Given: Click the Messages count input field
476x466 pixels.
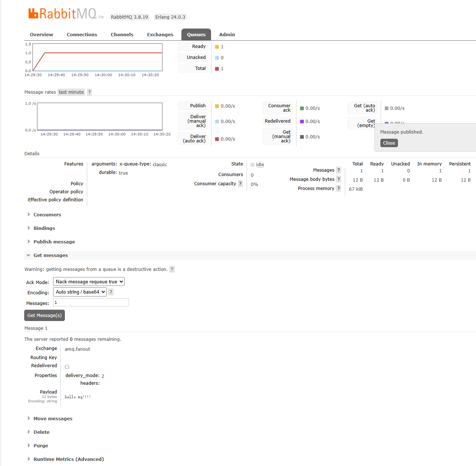Looking at the screenshot, I should 91,302.
